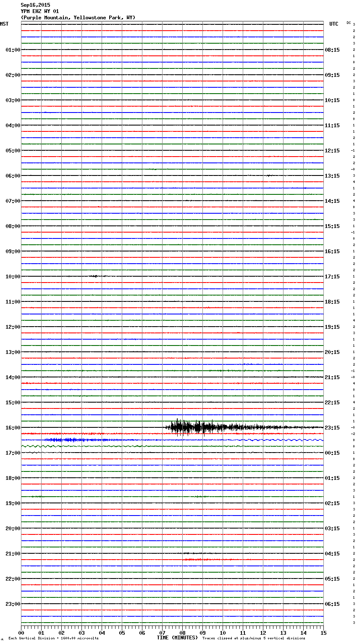This screenshot has width=357, height=644.
Task: Click minute tick label 15 on bottom axis
Action: click(323, 633)
